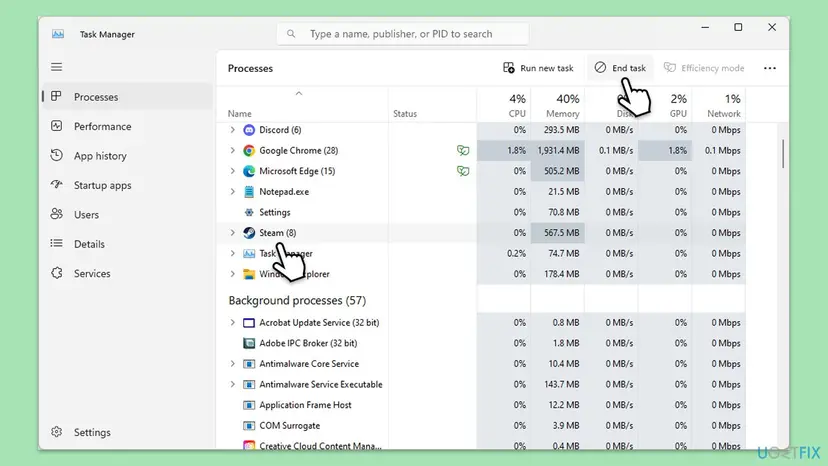
Task: Click the Antimalware Service Executable icon
Action: tap(249, 385)
